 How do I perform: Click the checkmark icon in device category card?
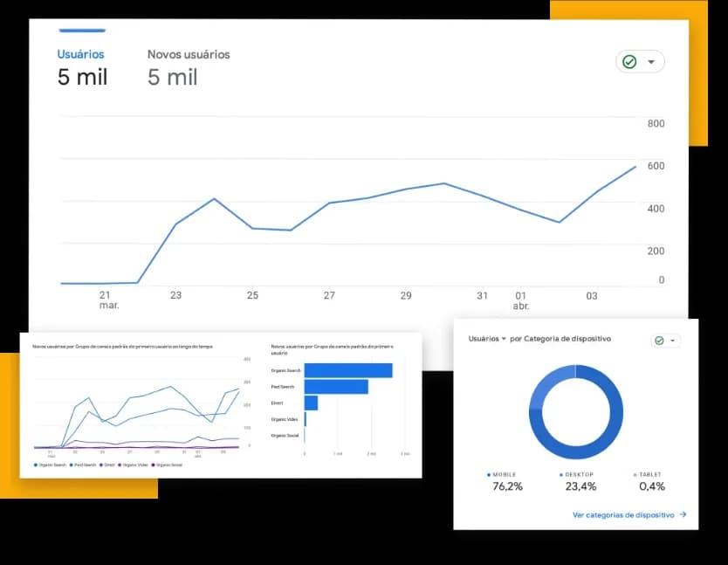click(659, 341)
